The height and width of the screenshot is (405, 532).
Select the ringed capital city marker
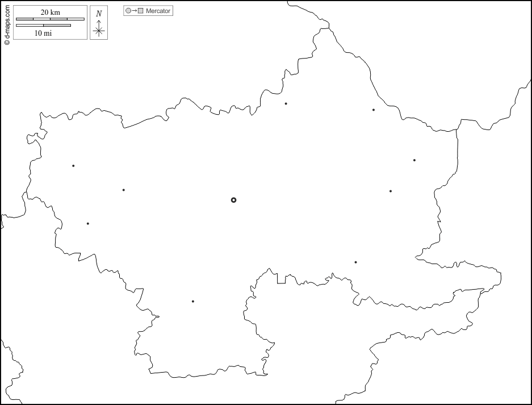pos(233,200)
